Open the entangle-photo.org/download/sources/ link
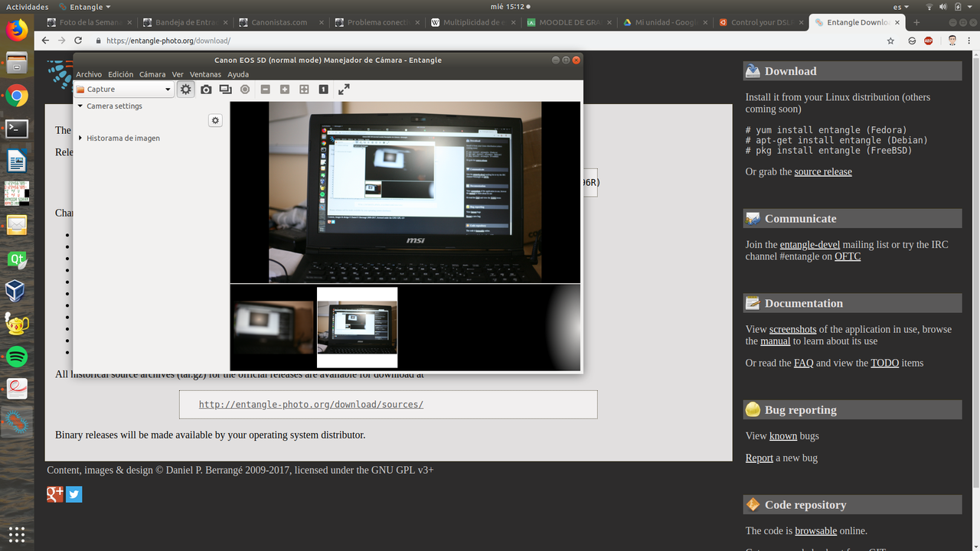The image size is (980, 551). (x=311, y=404)
